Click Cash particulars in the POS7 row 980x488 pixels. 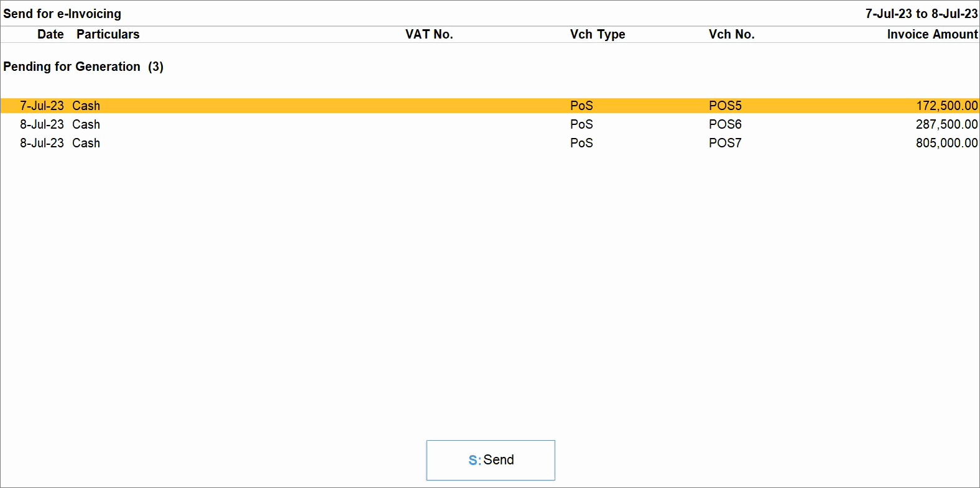pyautogui.click(x=86, y=143)
